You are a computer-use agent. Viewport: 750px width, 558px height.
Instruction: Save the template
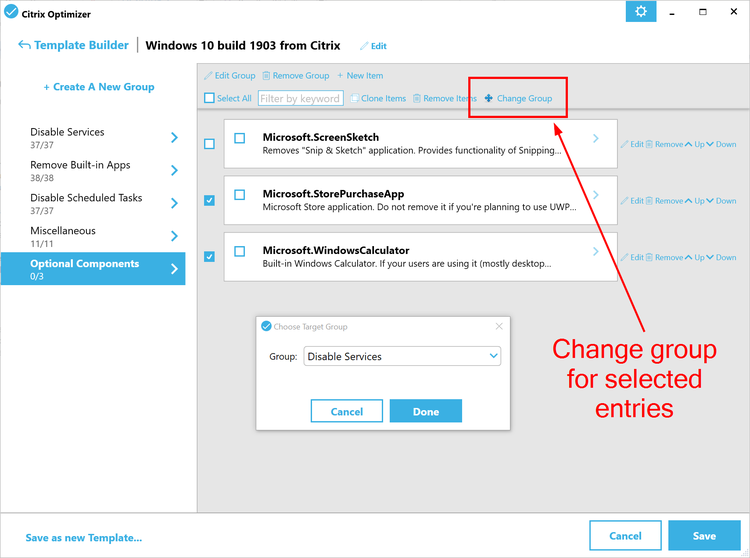click(x=705, y=536)
